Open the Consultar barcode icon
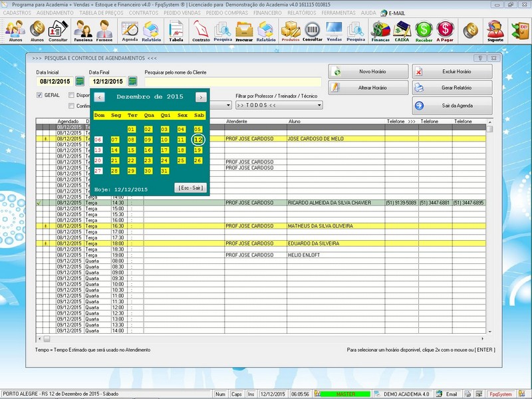Viewport: 532px width, 399px height. [x=312, y=31]
